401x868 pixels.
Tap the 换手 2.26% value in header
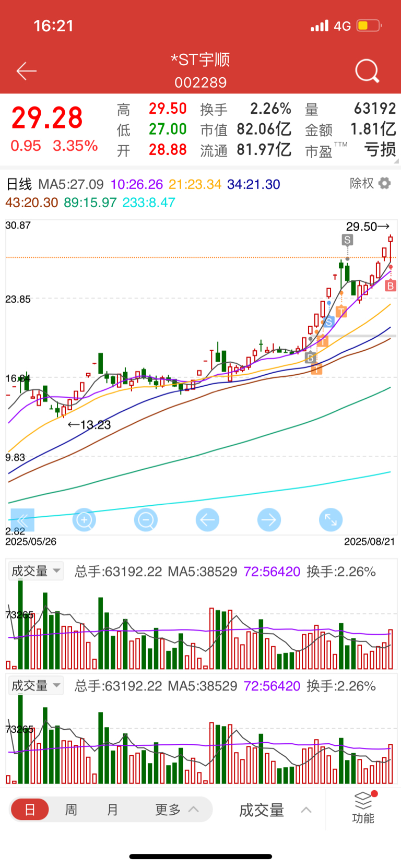pyautogui.click(x=270, y=109)
